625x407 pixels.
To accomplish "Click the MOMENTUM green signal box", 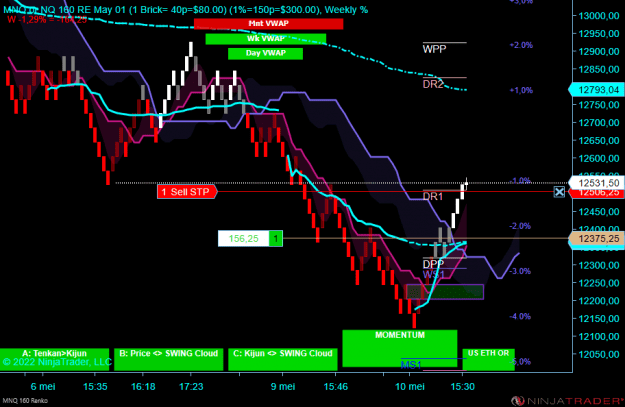I will click(x=400, y=348).
